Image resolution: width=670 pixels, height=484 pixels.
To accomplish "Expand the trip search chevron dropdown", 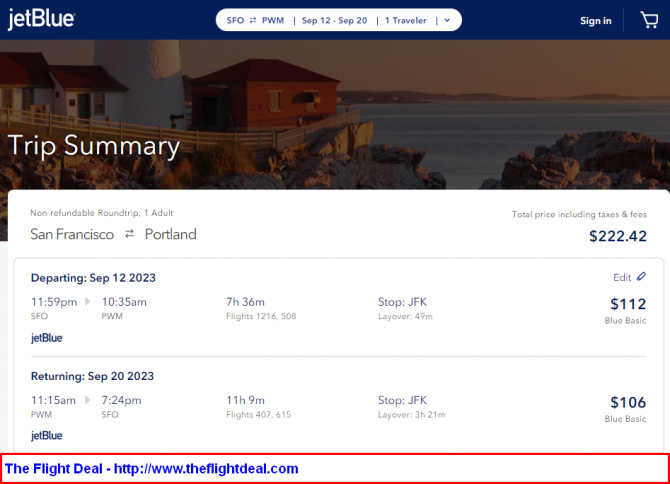I will pos(447,20).
